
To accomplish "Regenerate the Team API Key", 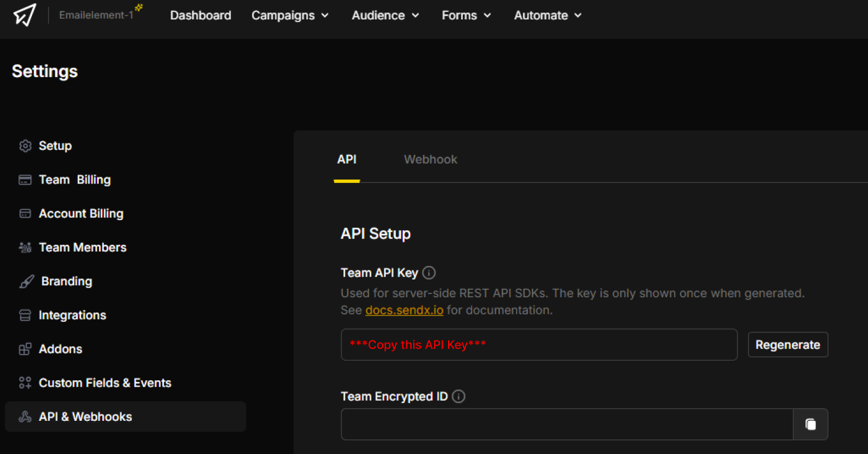I will [x=787, y=345].
